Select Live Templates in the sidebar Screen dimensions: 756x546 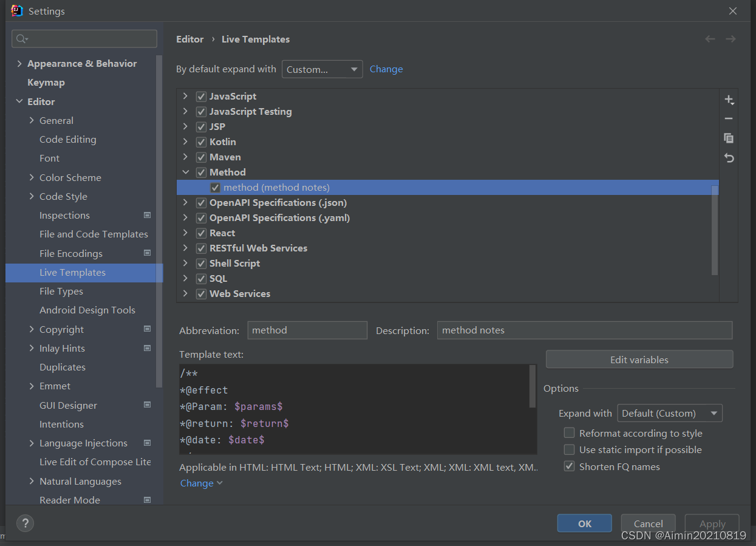[84, 273]
